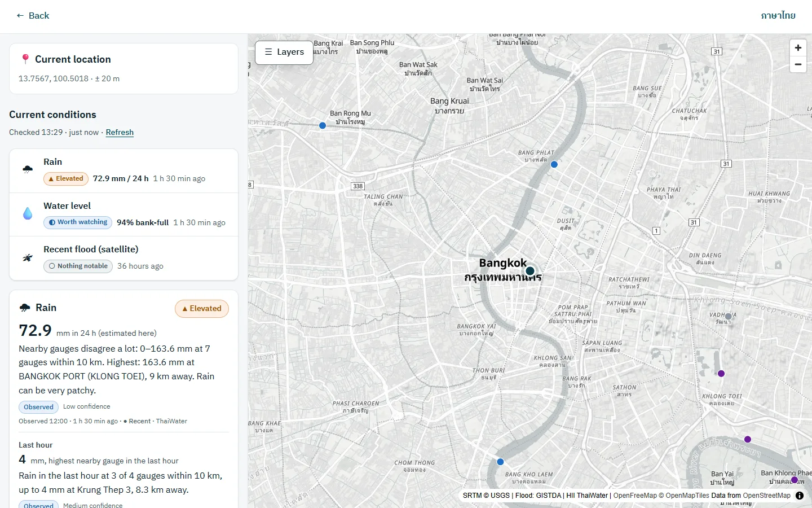
Task: Click the rain cloud icon in conditions list
Action: [28, 169]
